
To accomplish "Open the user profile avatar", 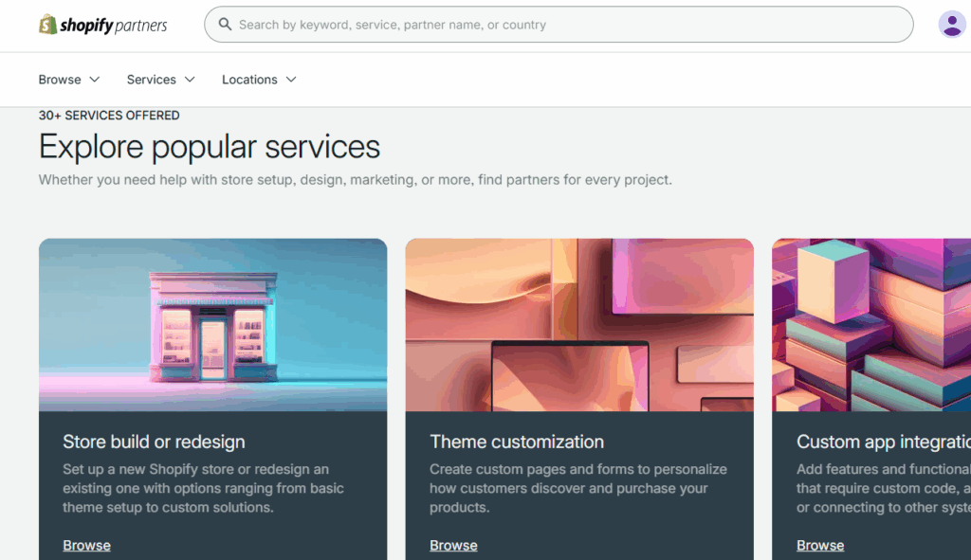I will pos(951,25).
